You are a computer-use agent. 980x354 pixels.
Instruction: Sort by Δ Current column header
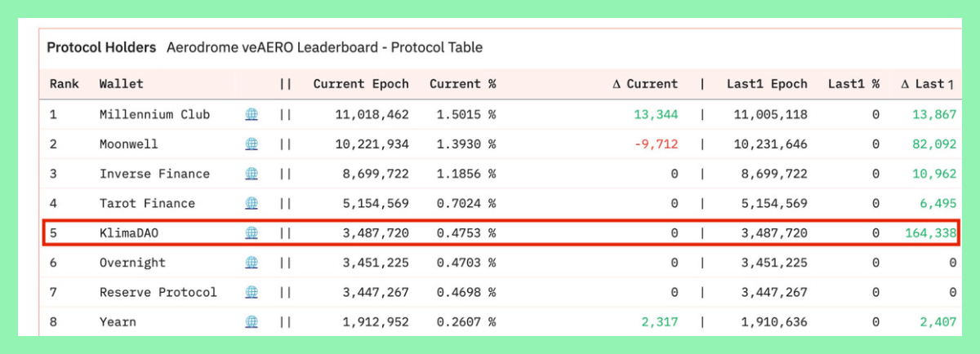pos(645,84)
